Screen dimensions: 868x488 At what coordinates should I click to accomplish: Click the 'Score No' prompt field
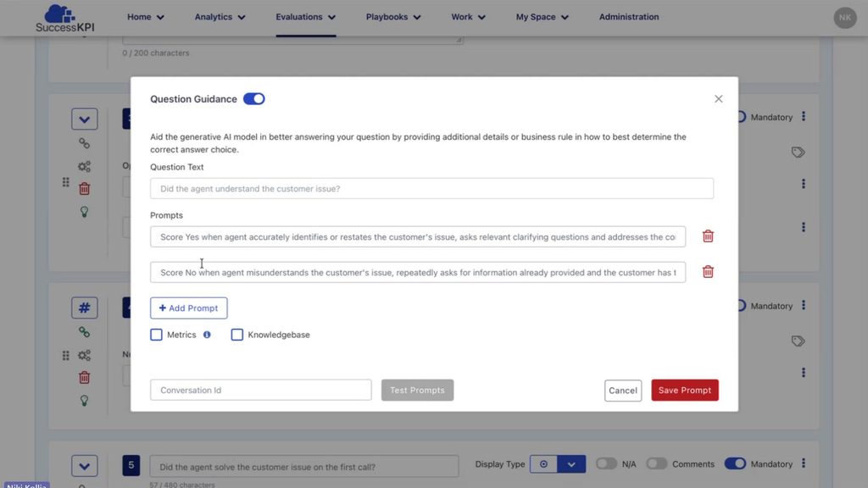point(418,272)
